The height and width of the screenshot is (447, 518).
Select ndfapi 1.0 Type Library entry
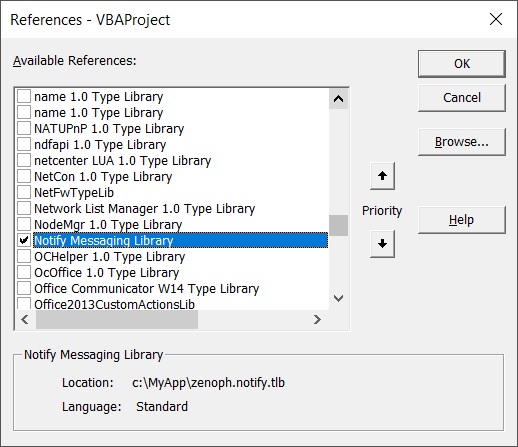(100, 144)
